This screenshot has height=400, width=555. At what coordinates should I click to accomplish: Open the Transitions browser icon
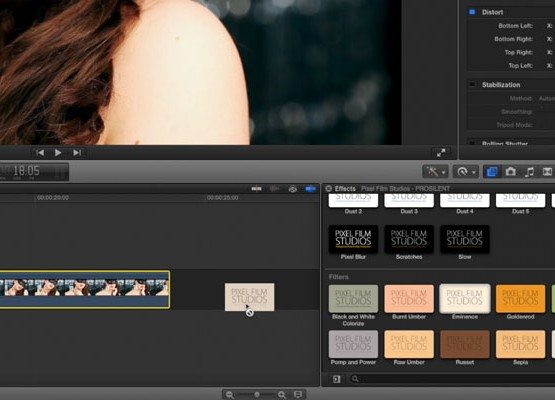pyautogui.click(x=547, y=172)
